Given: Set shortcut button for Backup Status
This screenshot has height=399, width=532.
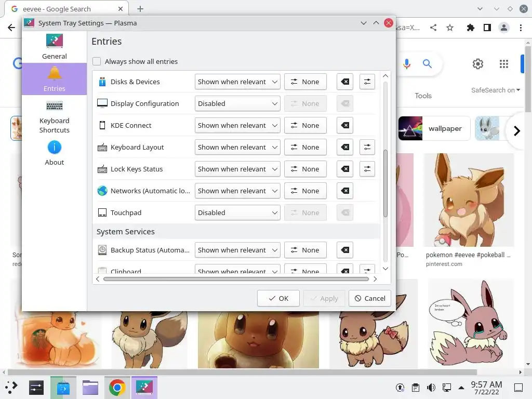Looking at the screenshot, I should [x=305, y=250].
